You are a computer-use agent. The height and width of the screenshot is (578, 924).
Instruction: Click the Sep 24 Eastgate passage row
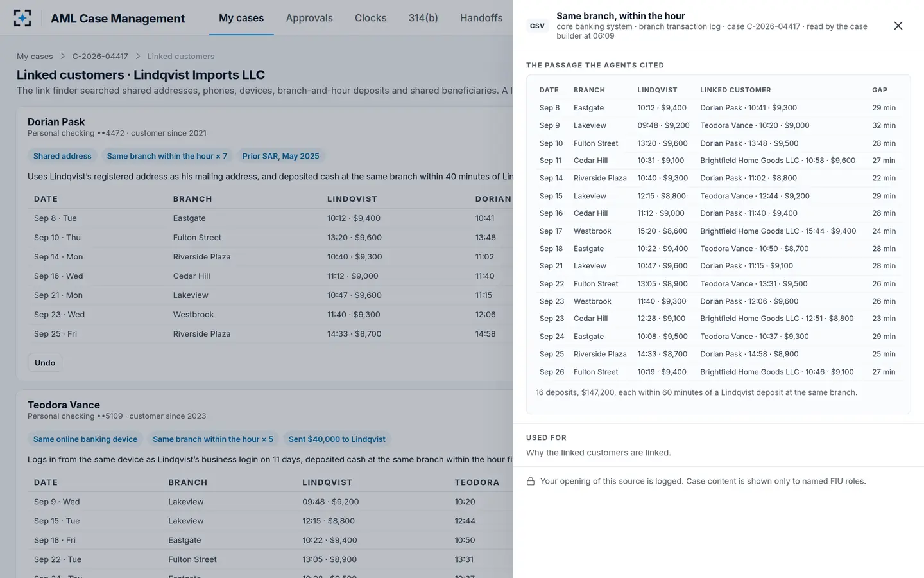[719, 337]
